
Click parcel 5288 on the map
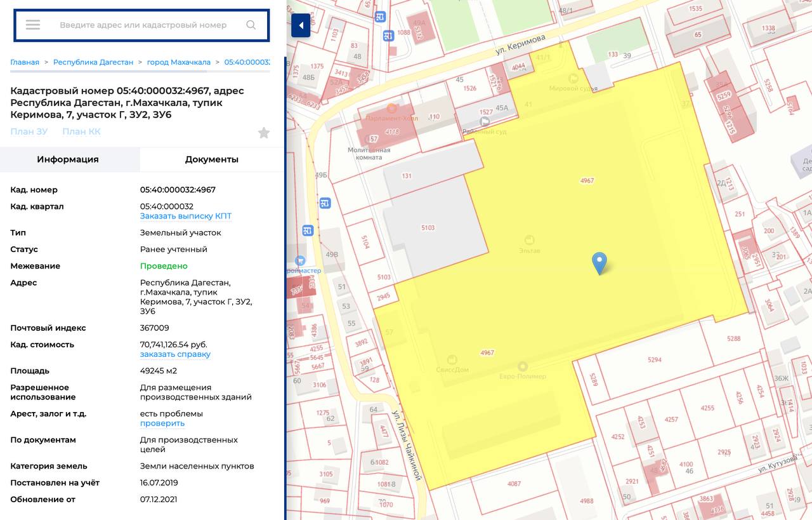pyautogui.click(x=734, y=339)
